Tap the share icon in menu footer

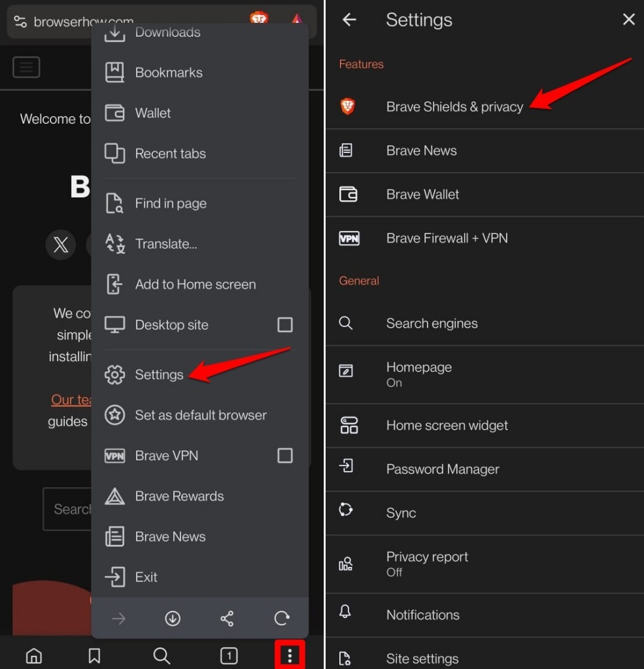(227, 618)
